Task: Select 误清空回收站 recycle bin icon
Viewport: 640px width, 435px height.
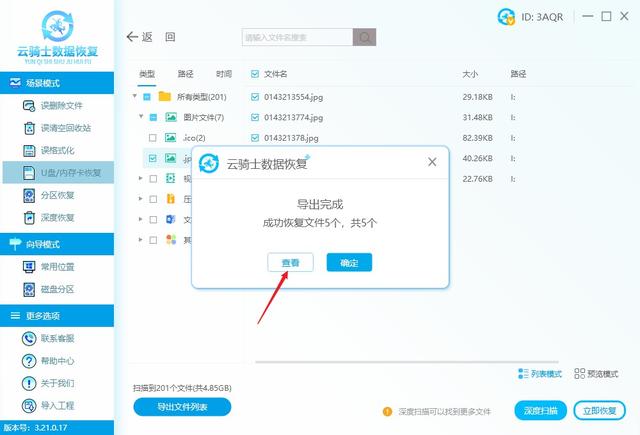Action: [x=29, y=128]
